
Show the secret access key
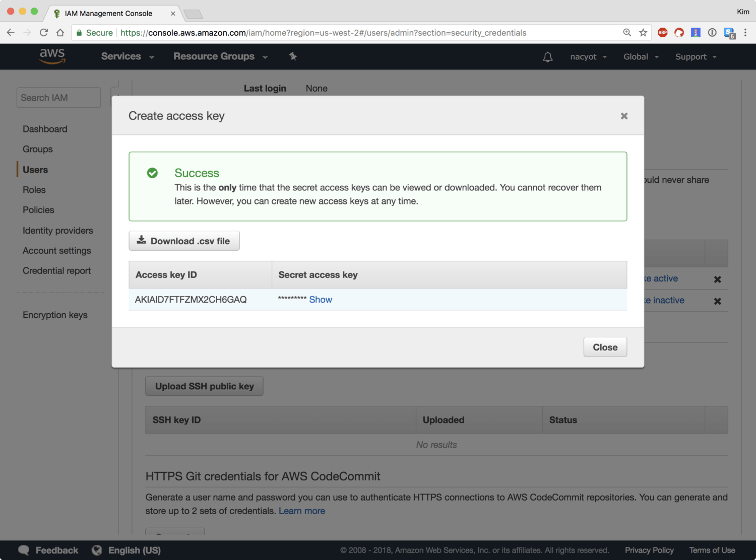pos(321,300)
